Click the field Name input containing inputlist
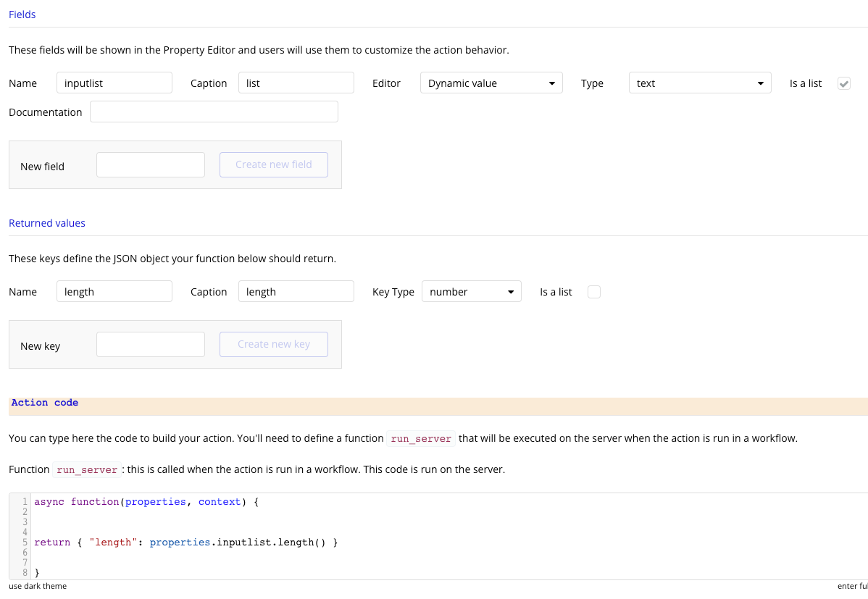The width and height of the screenshot is (868, 599). (114, 83)
